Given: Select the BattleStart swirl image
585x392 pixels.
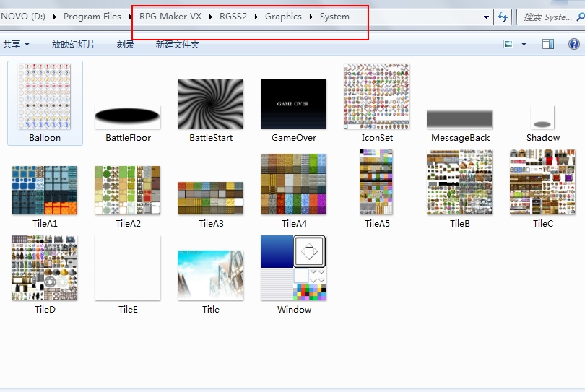Looking at the screenshot, I should coord(210,104).
